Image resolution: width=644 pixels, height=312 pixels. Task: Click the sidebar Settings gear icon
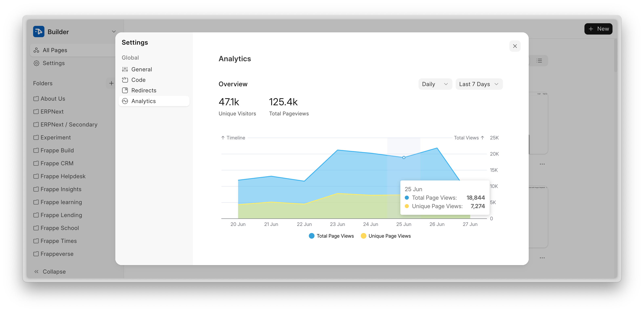[37, 63]
